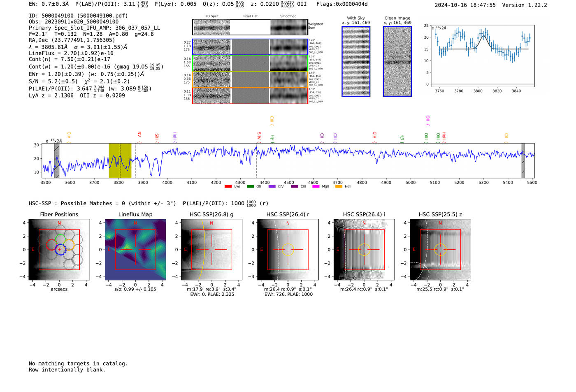Click the SiIV line marker label
The width and height of the screenshot is (576, 392).
click(x=259, y=137)
